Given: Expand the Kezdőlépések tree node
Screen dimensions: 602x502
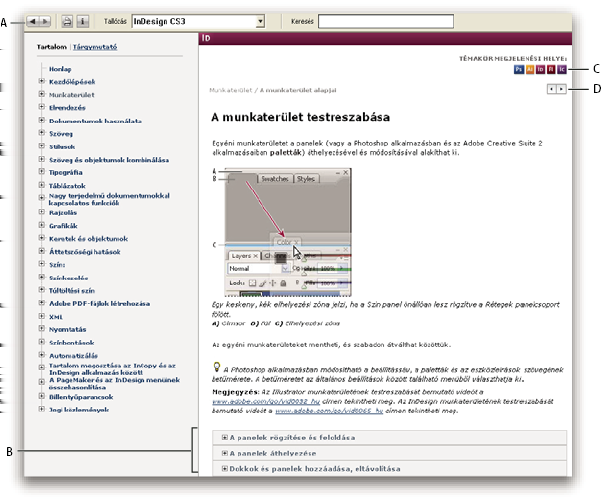Looking at the screenshot, I should pos(41,81).
